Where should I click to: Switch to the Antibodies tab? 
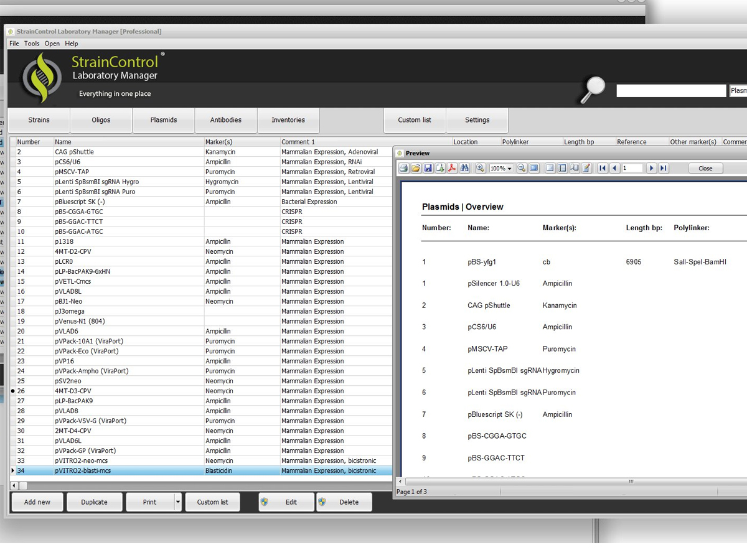click(226, 120)
